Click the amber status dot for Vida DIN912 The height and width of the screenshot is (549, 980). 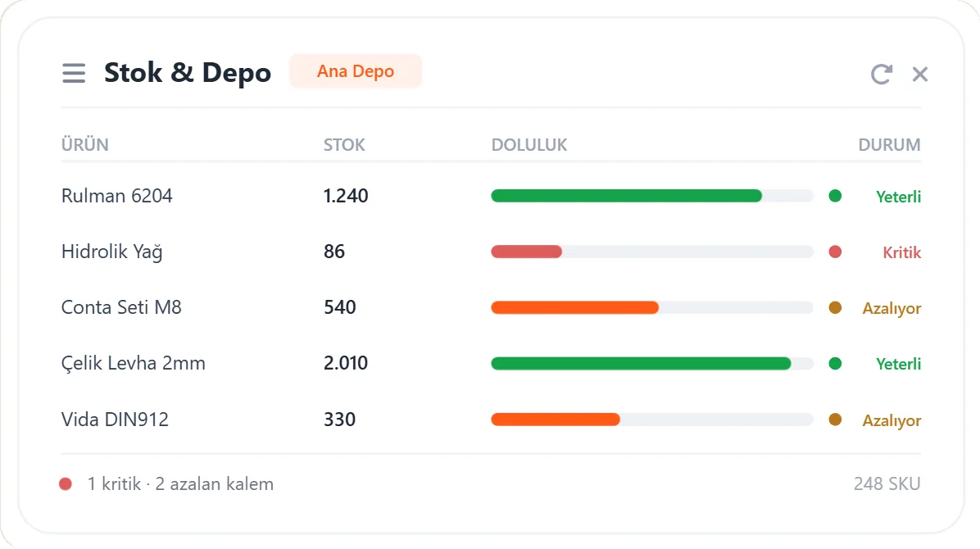pyautogui.click(x=835, y=419)
